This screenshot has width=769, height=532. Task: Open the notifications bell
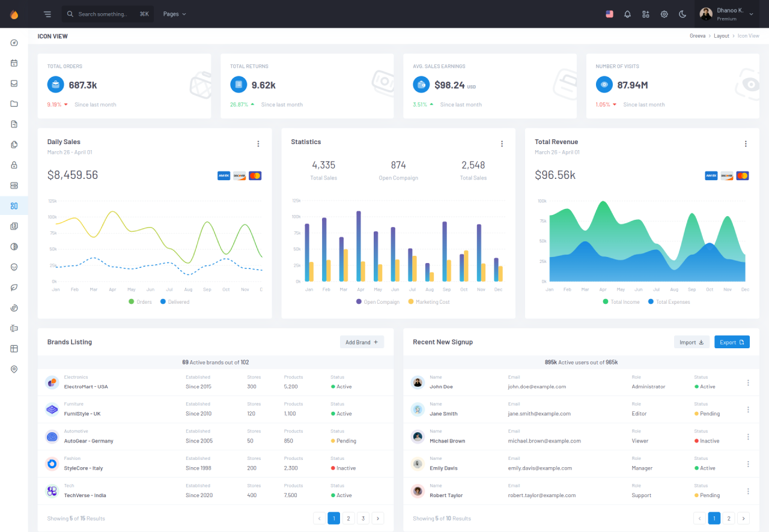pyautogui.click(x=627, y=14)
